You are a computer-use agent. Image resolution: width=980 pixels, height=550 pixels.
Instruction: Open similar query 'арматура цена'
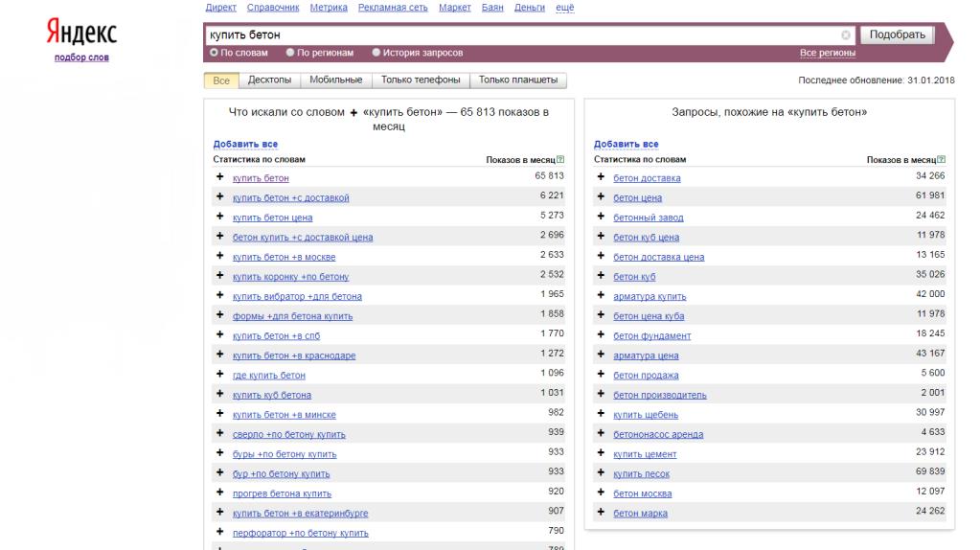pyautogui.click(x=646, y=355)
